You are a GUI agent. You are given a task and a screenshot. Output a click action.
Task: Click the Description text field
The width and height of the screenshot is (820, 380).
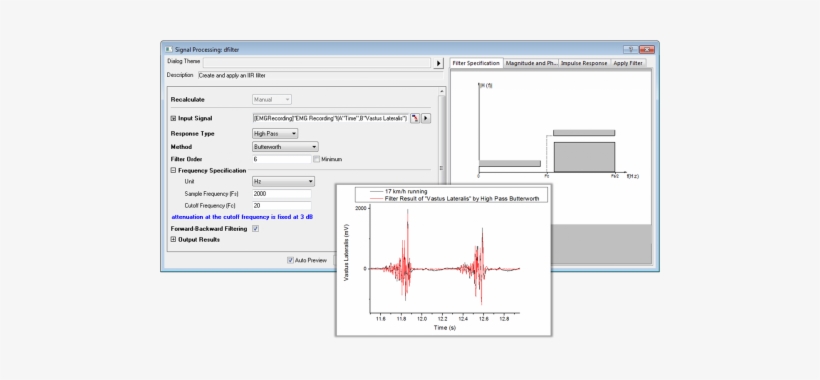pos(320,76)
